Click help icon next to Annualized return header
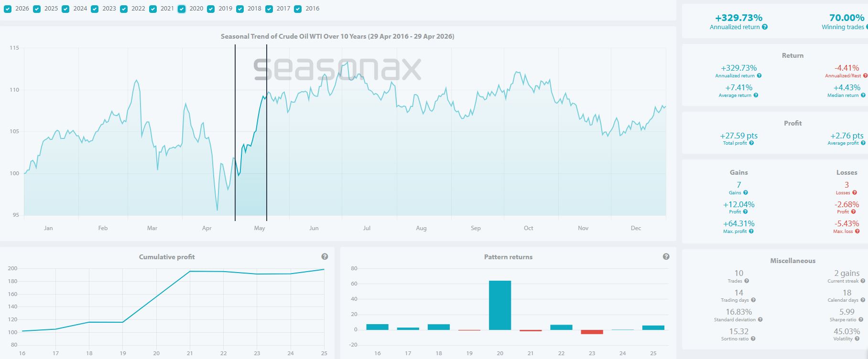 coord(765,27)
